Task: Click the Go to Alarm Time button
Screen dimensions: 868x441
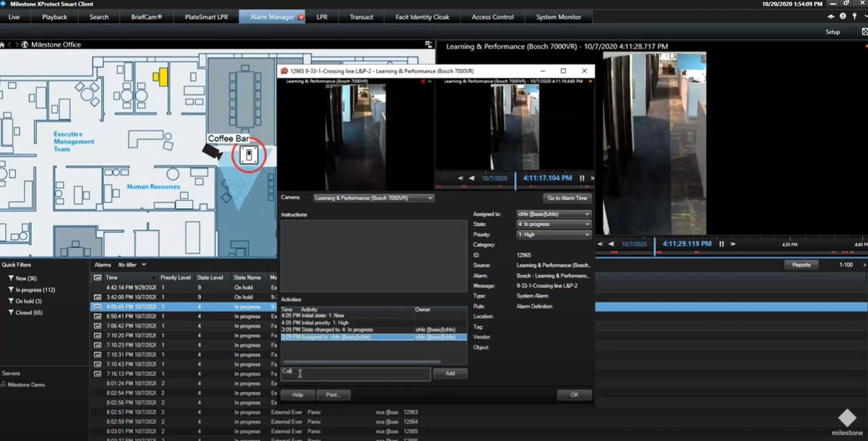Action: tap(567, 198)
